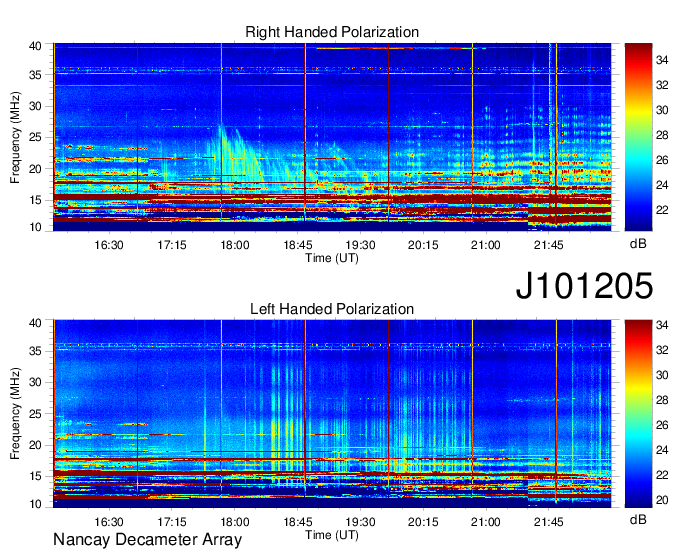
Task: Click the 20:15 time tick under Right Handed plot
Action: point(423,245)
